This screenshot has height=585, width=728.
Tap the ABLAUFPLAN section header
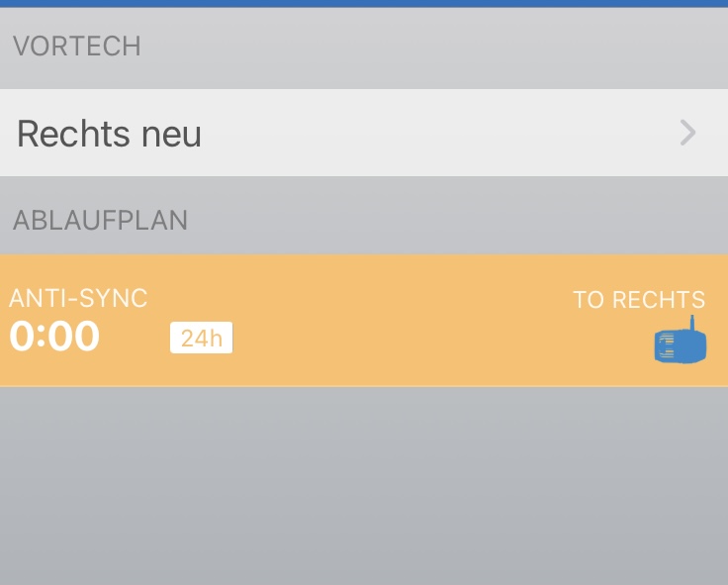[100, 220]
